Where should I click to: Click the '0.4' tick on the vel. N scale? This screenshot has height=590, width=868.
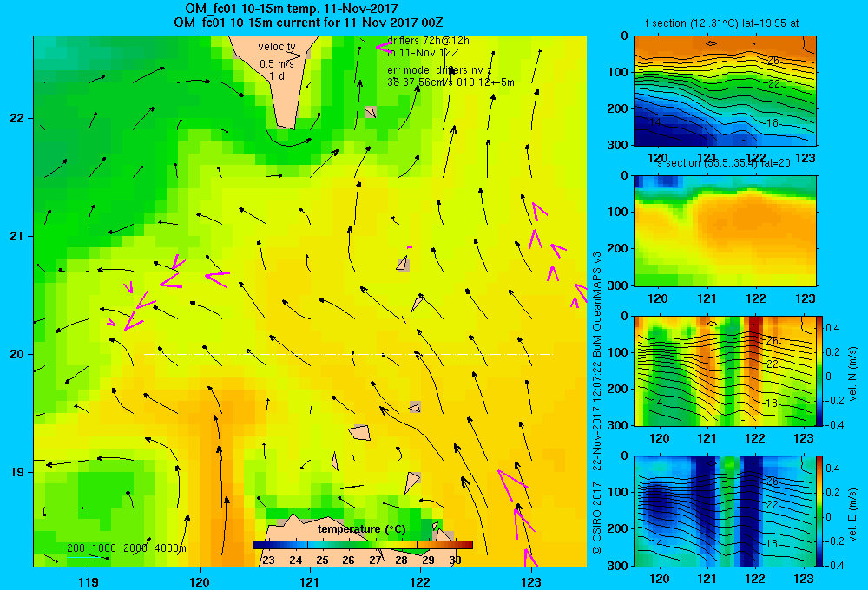[832, 328]
